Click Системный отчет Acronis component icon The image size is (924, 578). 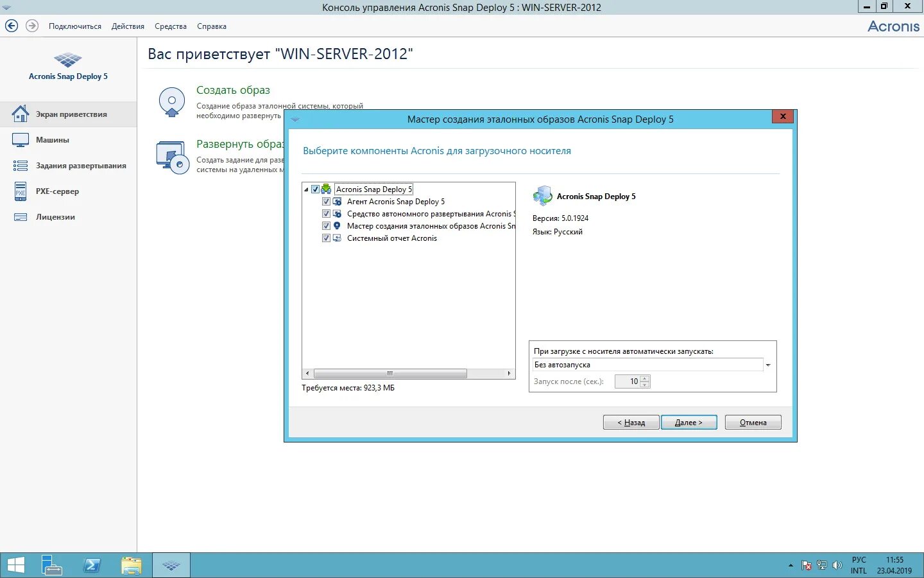(337, 238)
